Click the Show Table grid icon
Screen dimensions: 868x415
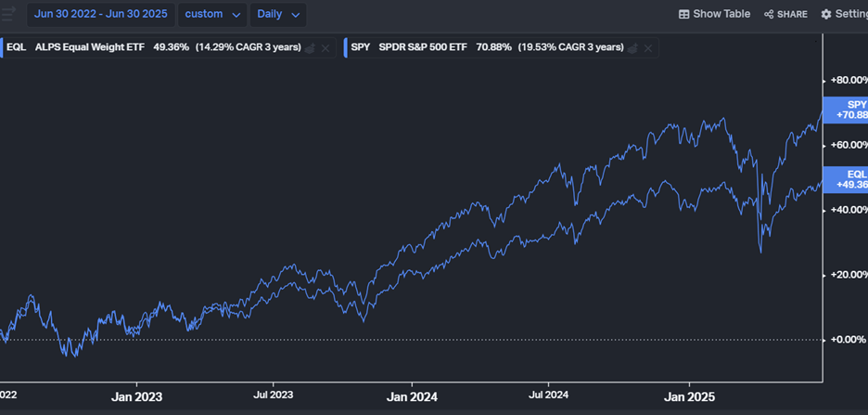[684, 15]
